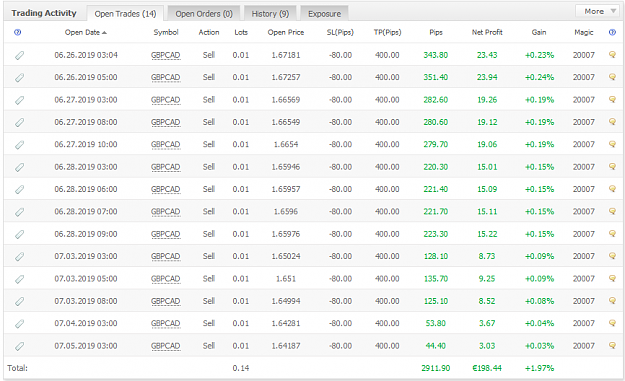Open comment bubble for trade with profit 8.52

(613, 300)
